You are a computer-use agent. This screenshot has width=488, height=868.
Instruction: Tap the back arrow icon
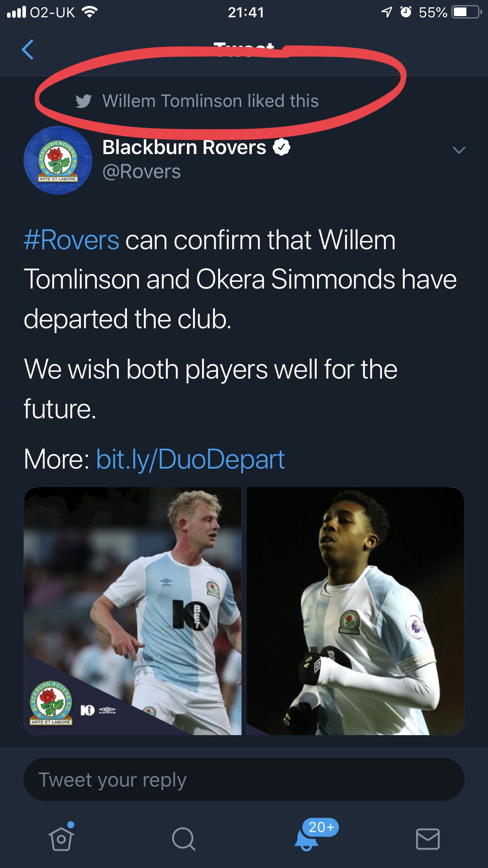[x=28, y=50]
